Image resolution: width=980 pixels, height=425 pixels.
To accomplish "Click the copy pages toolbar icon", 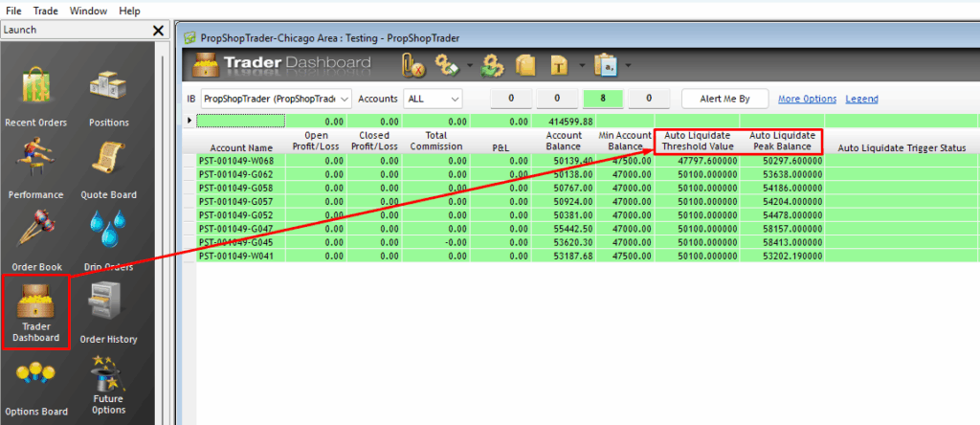I will pyautogui.click(x=525, y=65).
